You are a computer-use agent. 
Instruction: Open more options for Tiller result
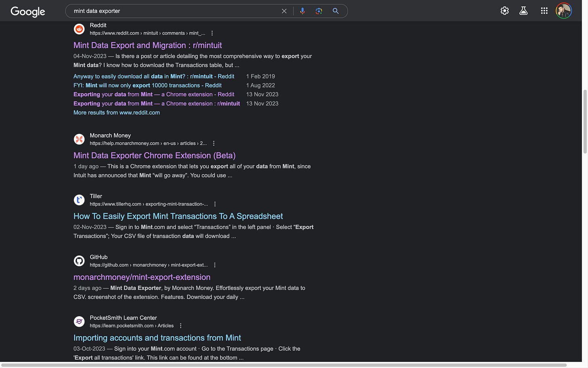click(x=215, y=204)
